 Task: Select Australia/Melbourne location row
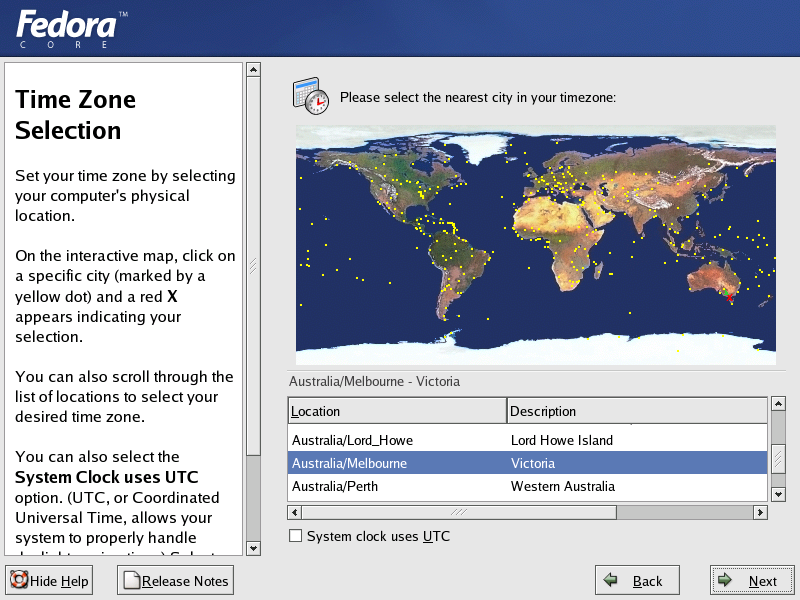pyautogui.click(x=528, y=463)
